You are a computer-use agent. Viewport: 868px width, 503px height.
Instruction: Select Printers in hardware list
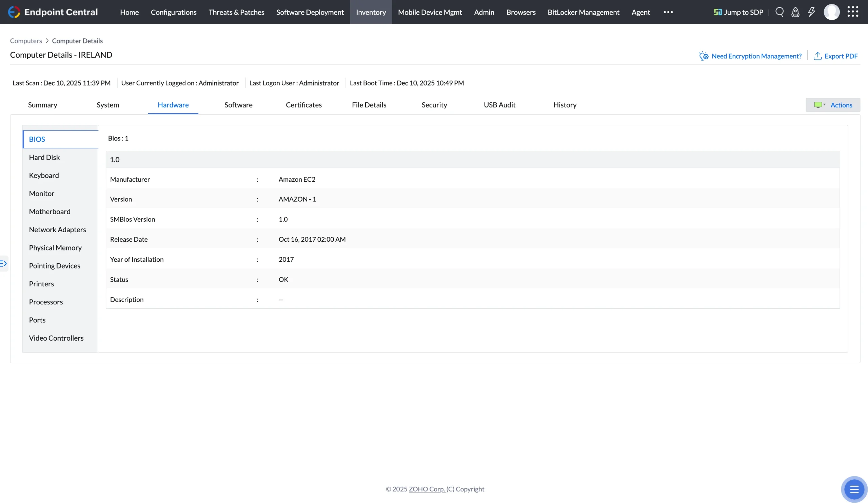click(60, 284)
